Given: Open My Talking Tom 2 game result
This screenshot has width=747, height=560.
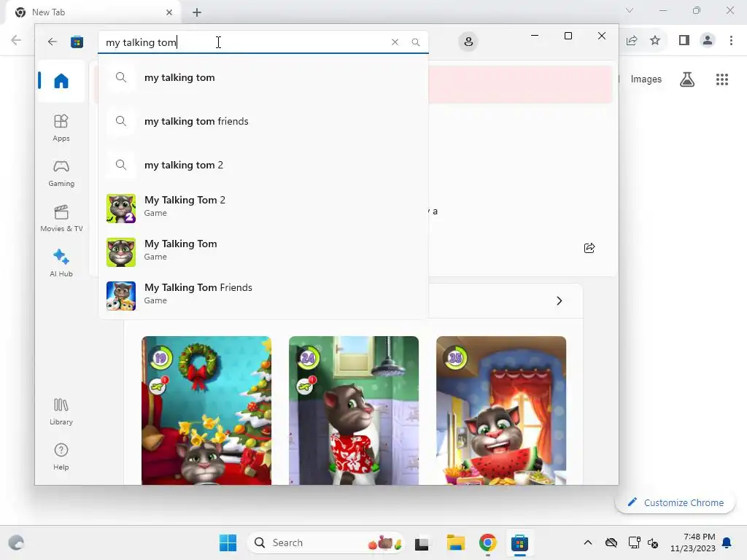Looking at the screenshot, I should click(263, 208).
